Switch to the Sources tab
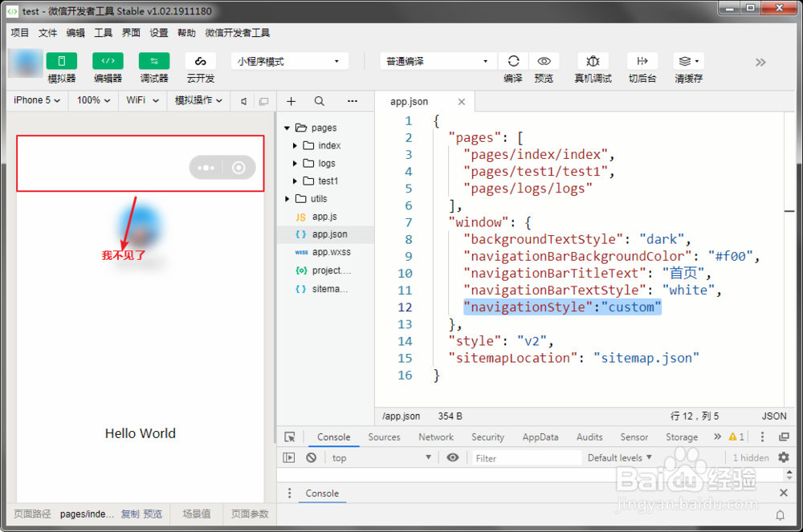Image resolution: width=803 pixels, height=532 pixels. click(384, 437)
